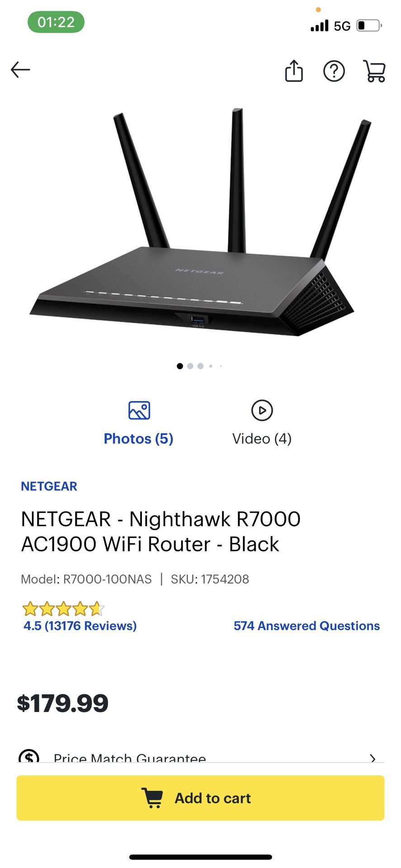
Task: Switch to the Video (4) tab
Action: (x=262, y=439)
